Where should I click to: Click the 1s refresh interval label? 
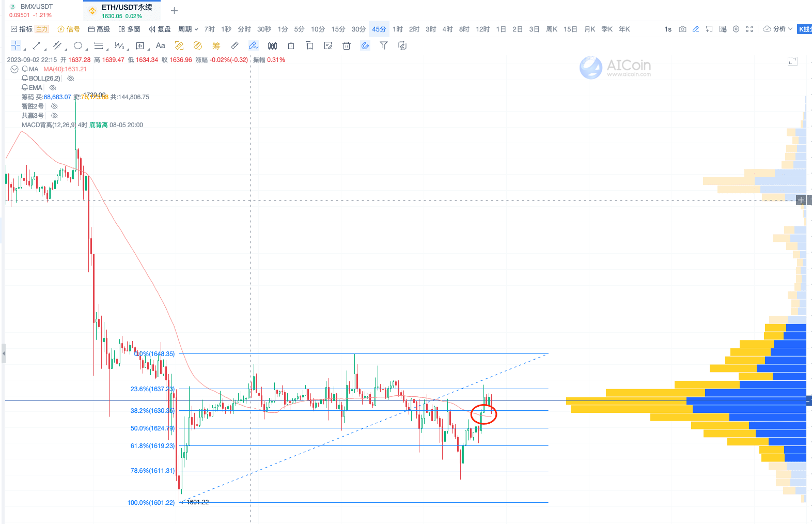668,29
